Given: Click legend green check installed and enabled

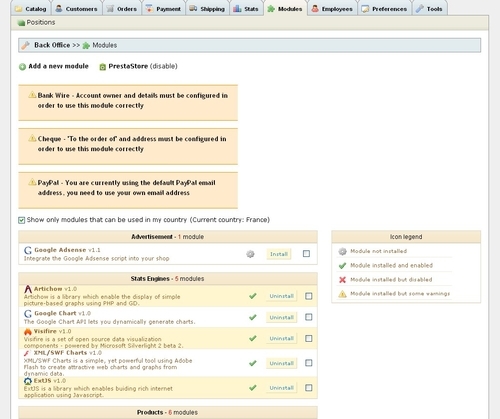Looking at the screenshot, I should (x=342, y=266).
